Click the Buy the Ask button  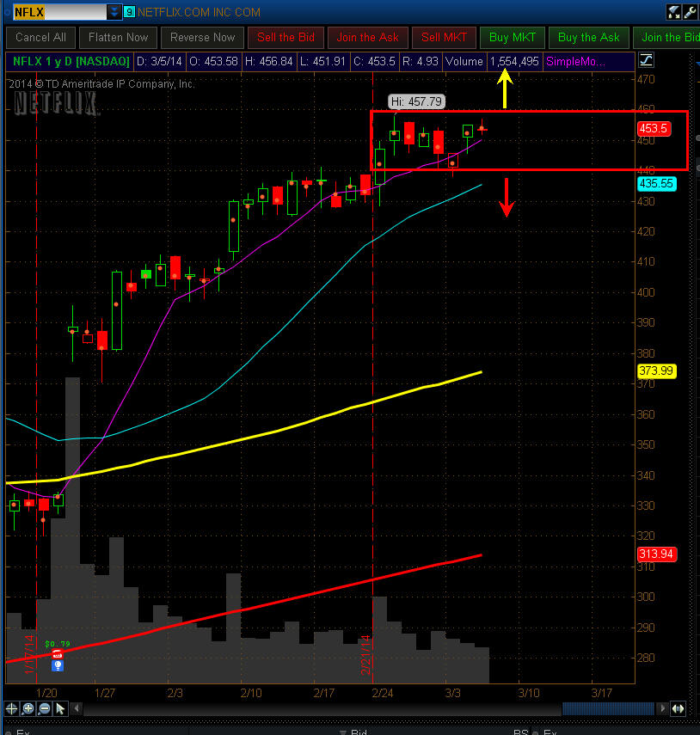coord(589,38)
